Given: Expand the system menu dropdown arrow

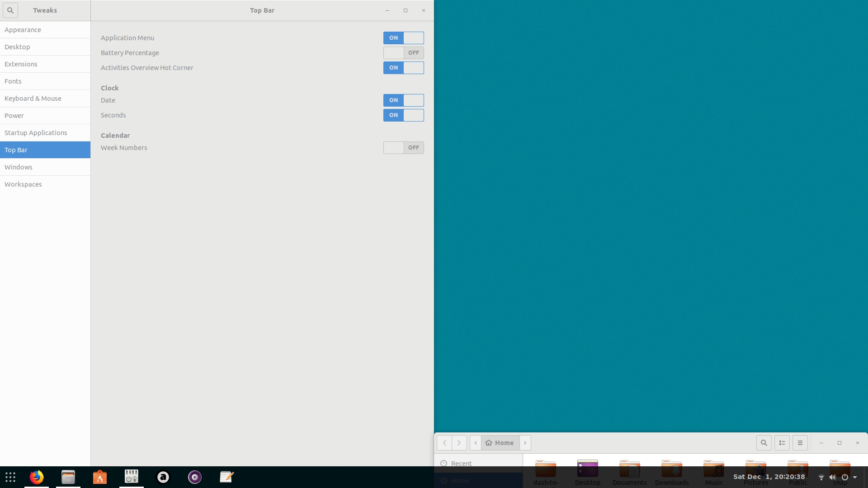Looking at the screenshot, I should coord(855,477).
